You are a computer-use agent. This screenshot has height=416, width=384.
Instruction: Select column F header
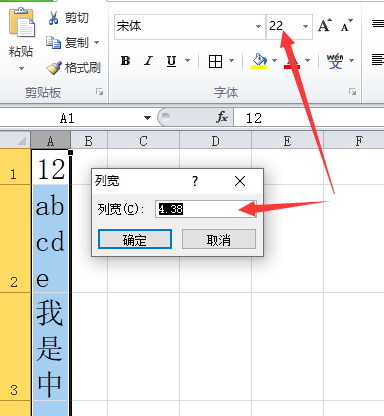point(354,140)
